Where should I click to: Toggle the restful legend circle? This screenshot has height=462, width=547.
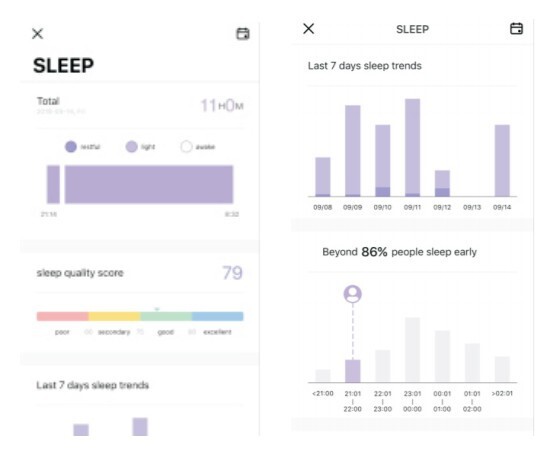point(71,147)
